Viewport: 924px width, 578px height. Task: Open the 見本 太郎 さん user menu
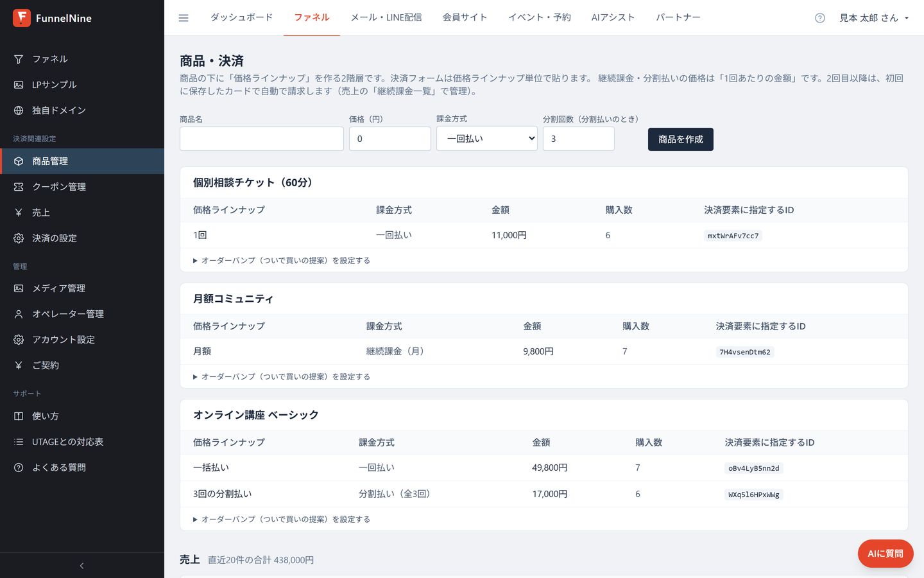(874, 18)
